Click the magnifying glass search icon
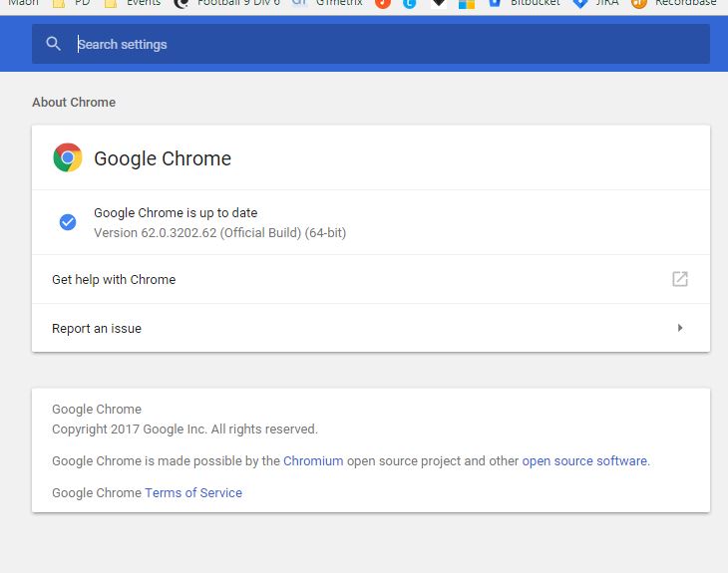The width and height of the screenshot is (728, 573). [54, 44]
